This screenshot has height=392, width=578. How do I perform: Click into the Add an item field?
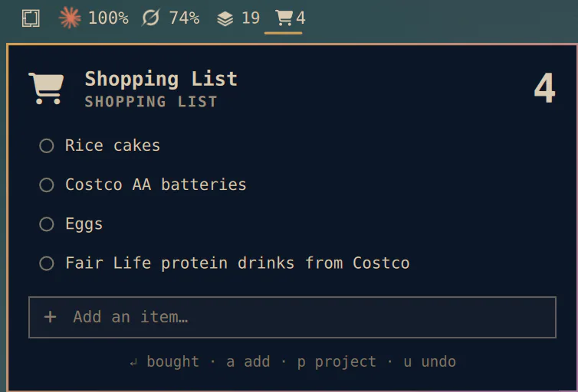[292, 317]
